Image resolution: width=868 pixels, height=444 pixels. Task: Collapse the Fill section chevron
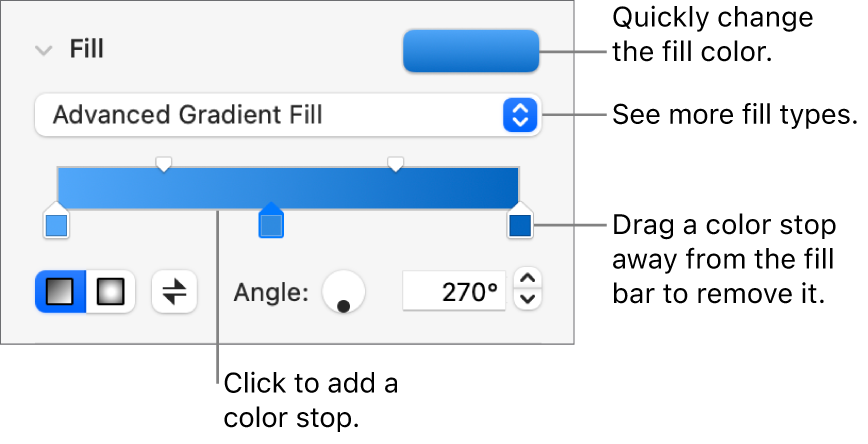[x=43, y=51]
